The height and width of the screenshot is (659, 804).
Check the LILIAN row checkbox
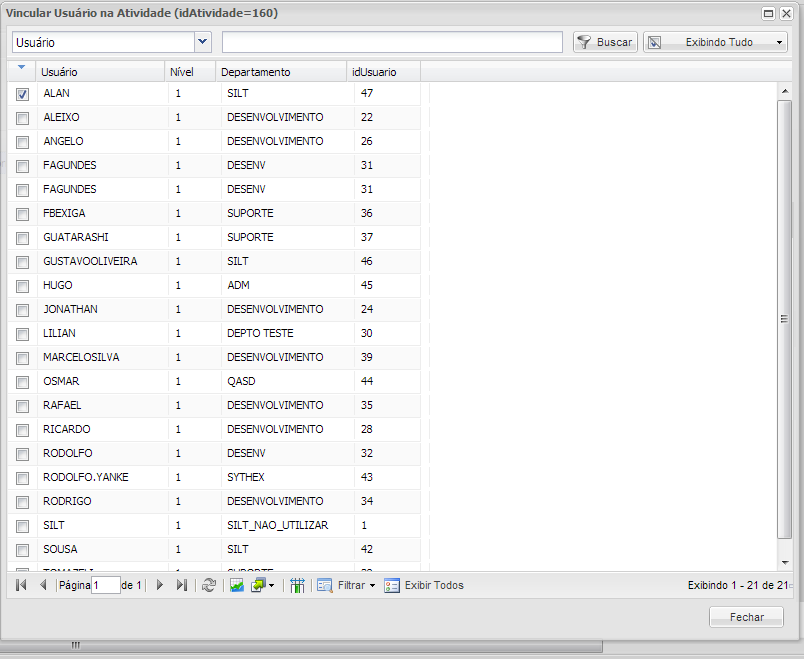point(22,334)
